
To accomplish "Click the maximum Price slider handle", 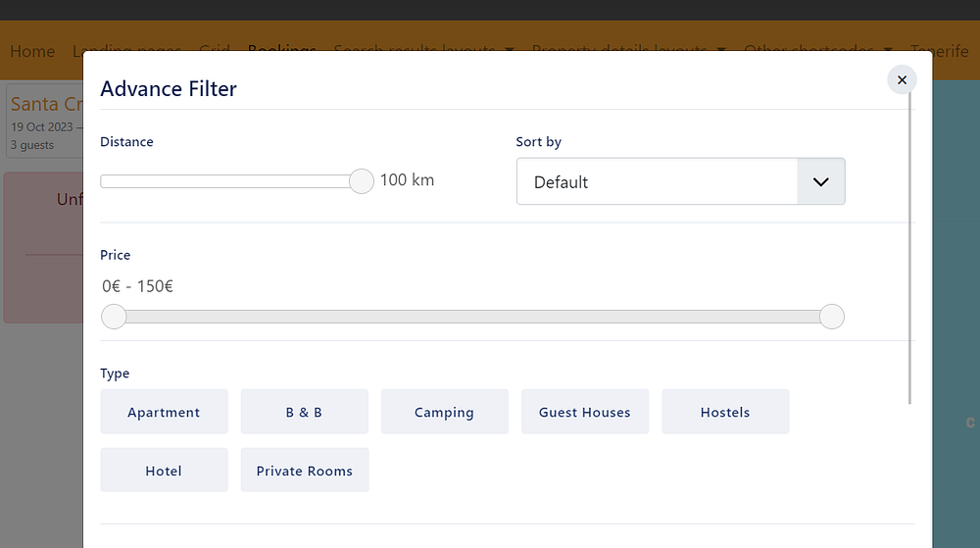I will tap(832, 317).
